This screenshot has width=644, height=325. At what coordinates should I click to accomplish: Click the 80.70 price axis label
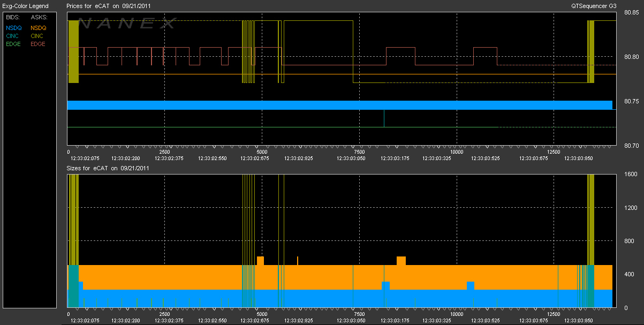click(x=631, y=145)
